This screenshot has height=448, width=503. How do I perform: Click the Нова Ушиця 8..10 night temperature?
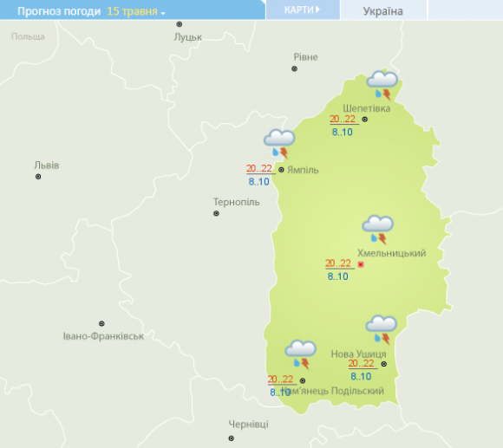(x=361, y=376)
